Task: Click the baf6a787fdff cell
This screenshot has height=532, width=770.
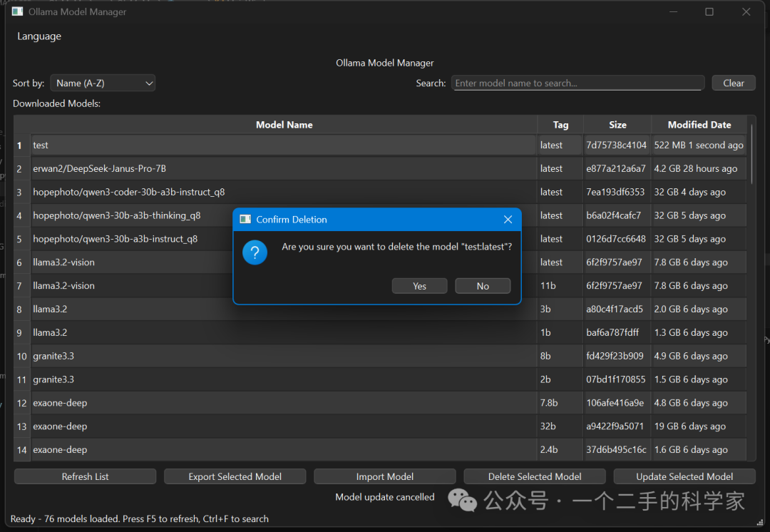Action: pyautogui.click(x=617, y=332)
